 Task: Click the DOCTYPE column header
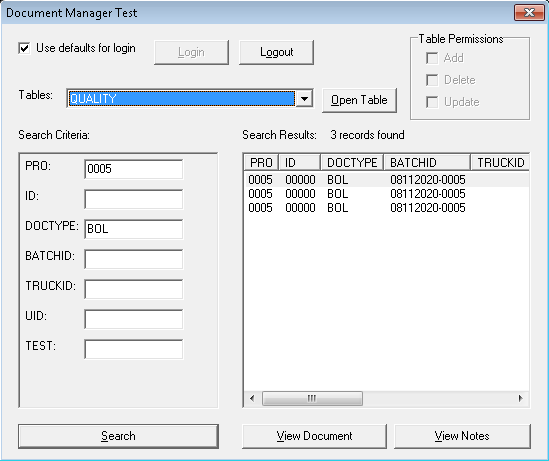[352, 163]
